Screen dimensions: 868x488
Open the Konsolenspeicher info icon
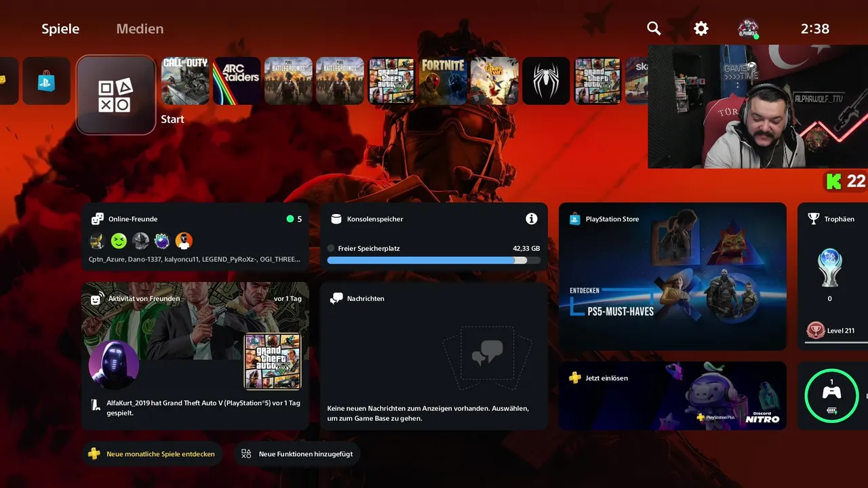point(532,219)
